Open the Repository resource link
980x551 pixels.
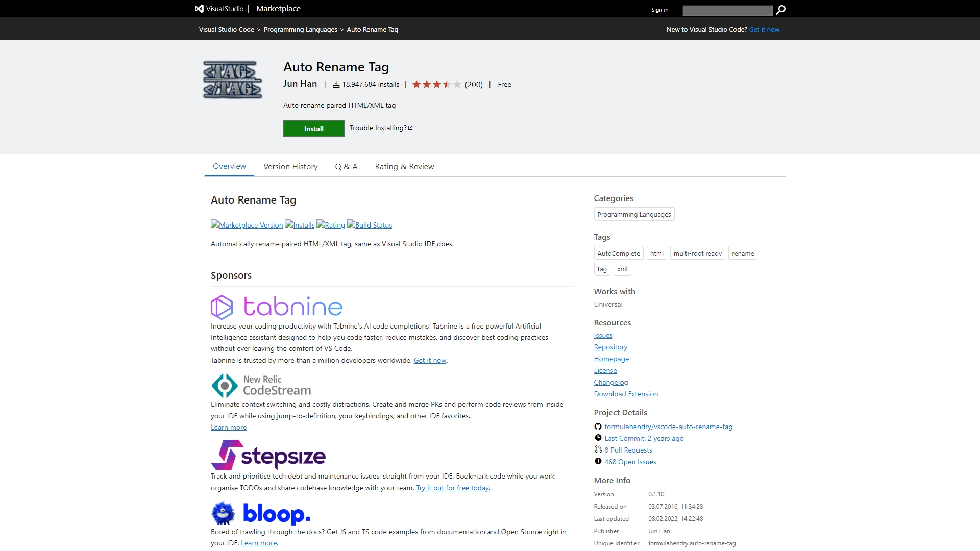(x=610, y=347)
